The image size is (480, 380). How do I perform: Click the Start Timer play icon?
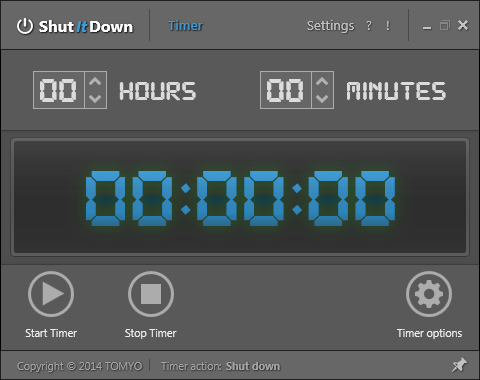click(x=51, y=294)
